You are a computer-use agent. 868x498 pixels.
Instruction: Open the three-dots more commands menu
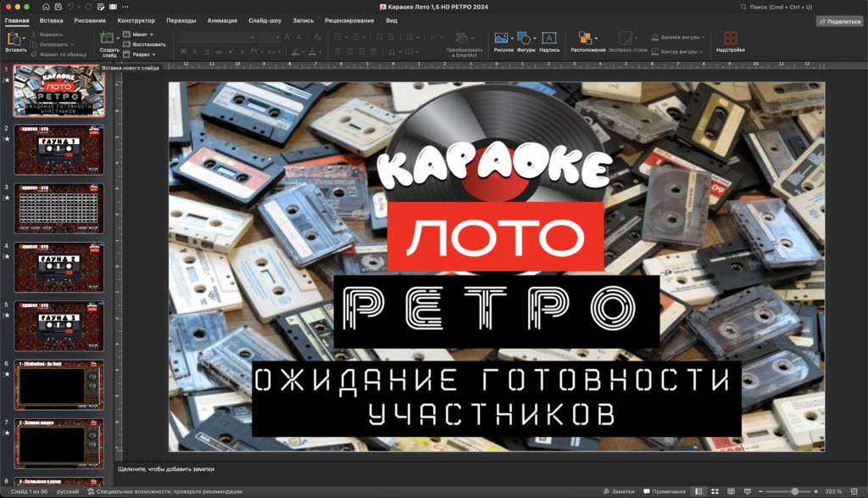click(125, 7)
